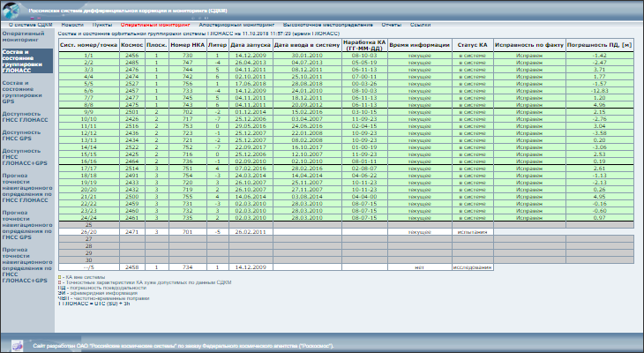Click error value '4.95' cell
The height and width of the screenshot is (353, 644).
click(x=599, y=197)
